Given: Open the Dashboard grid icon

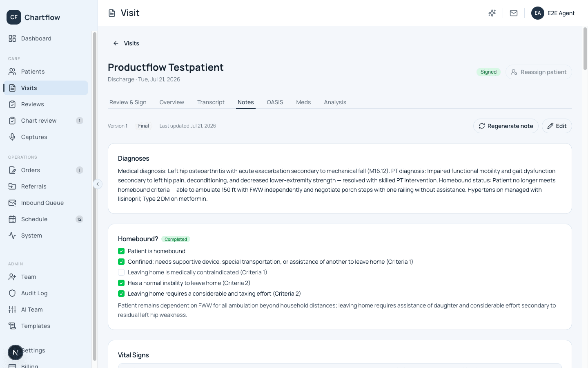Looking at the screenshot, I should tap(12, 38).
